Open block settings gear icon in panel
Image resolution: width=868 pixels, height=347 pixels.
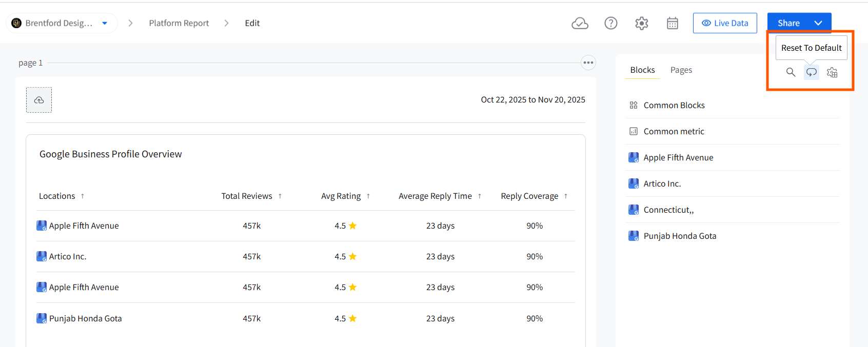tap(832, 72)
